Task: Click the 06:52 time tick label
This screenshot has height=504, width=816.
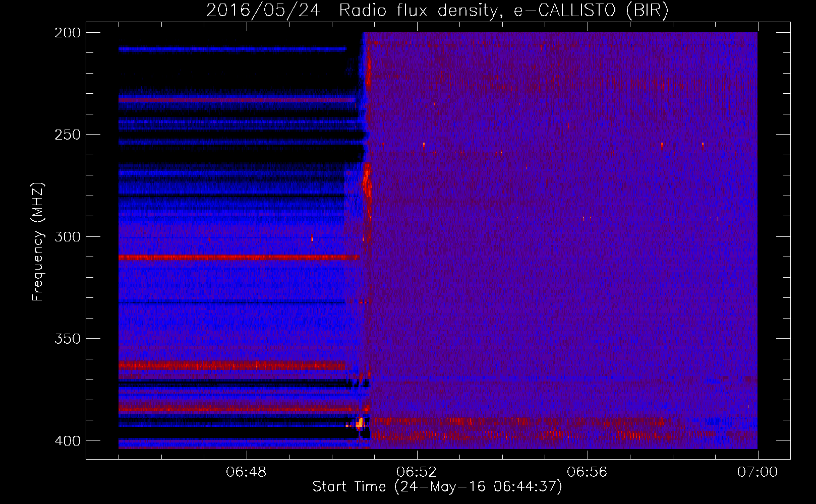Action: coord(417,472)
